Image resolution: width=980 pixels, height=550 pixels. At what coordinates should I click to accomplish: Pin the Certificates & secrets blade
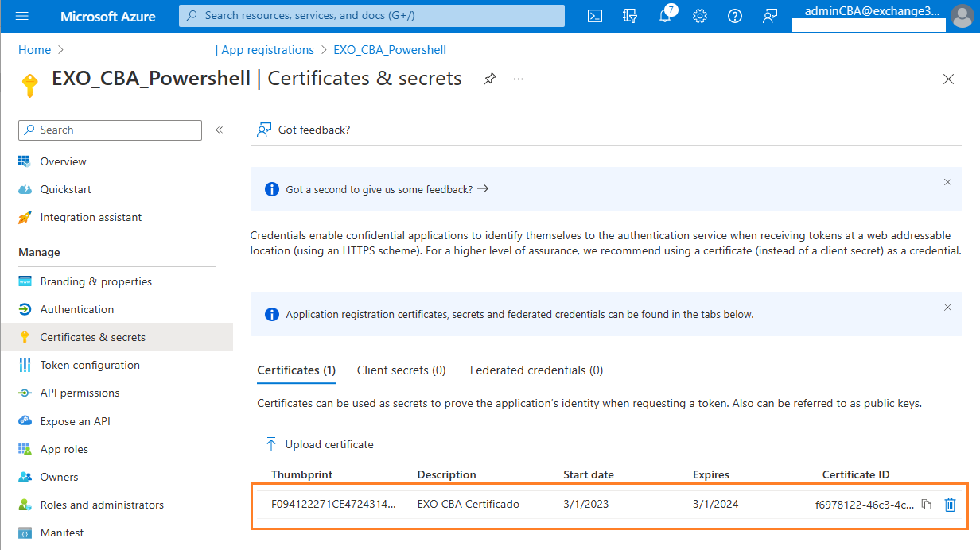point(490,79)
